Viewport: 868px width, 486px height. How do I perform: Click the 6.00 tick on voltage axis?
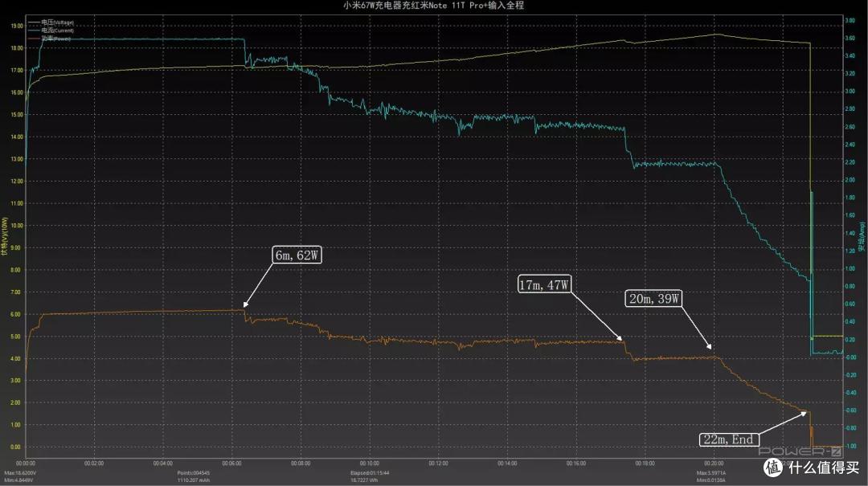tap(15, 314)
